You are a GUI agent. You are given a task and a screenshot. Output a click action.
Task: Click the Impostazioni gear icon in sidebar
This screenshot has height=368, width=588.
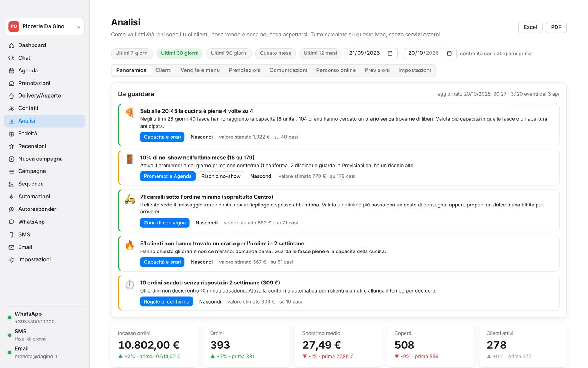(x=11, y=260)
